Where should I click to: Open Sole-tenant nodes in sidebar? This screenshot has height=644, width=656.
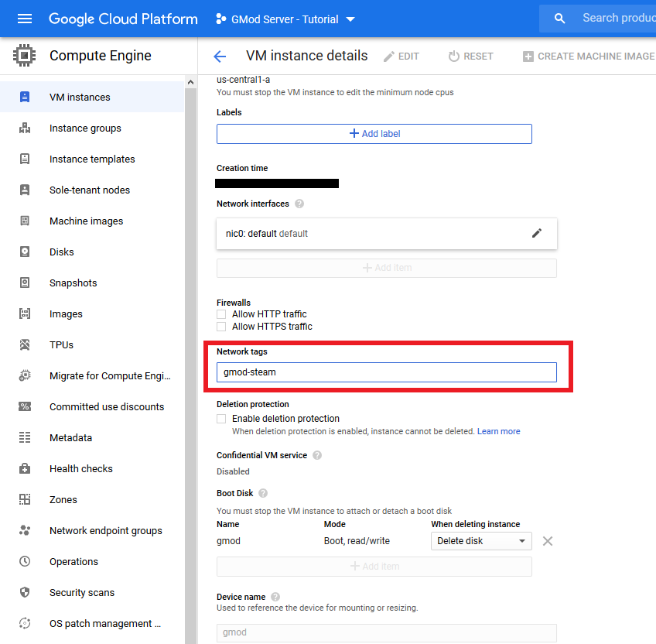tap(92, 190)
